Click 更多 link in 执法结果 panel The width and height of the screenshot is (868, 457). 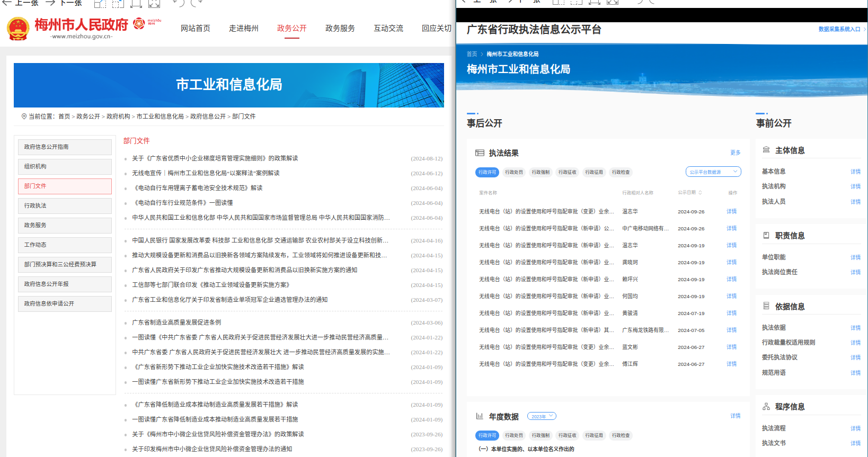[x=736, y=153]
